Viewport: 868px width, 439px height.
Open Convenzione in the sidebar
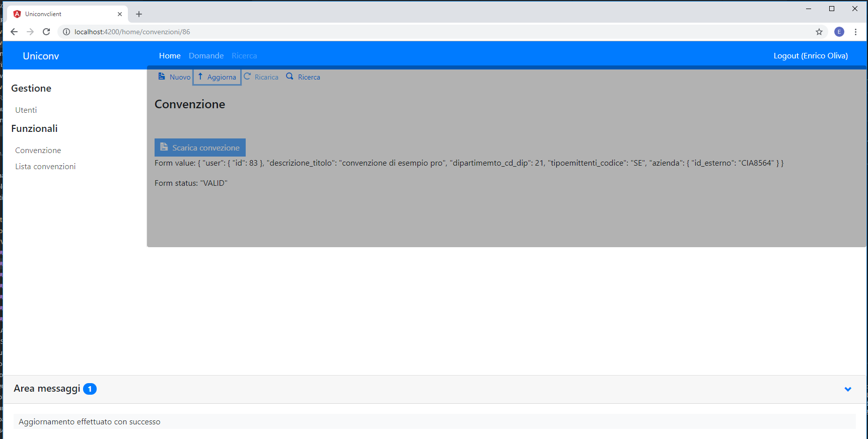[38, 151]
